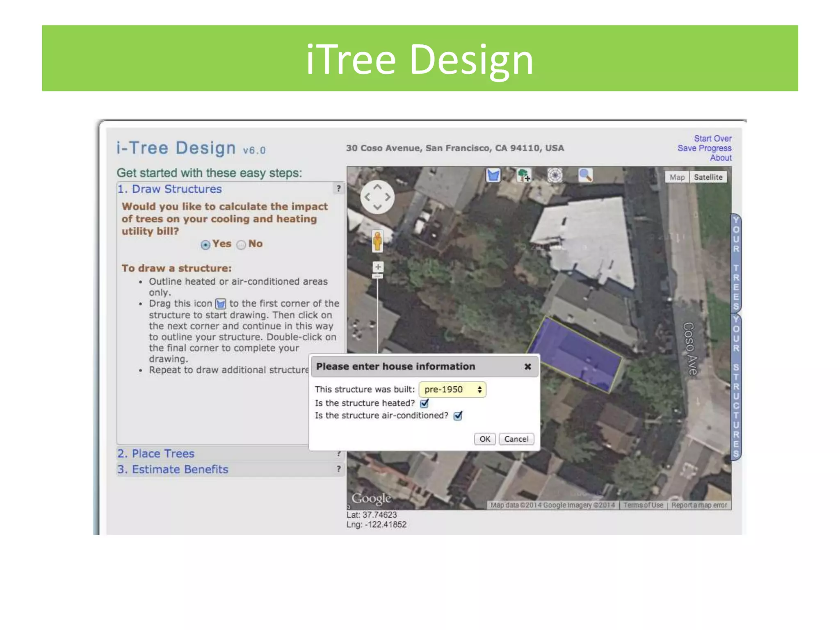Close the house information dialog
This screenshot has height=630, width=840.
[528, 367]
